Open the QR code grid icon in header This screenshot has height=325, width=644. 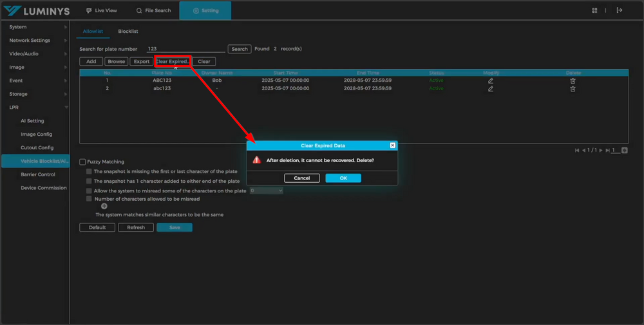tap(595, 10)
